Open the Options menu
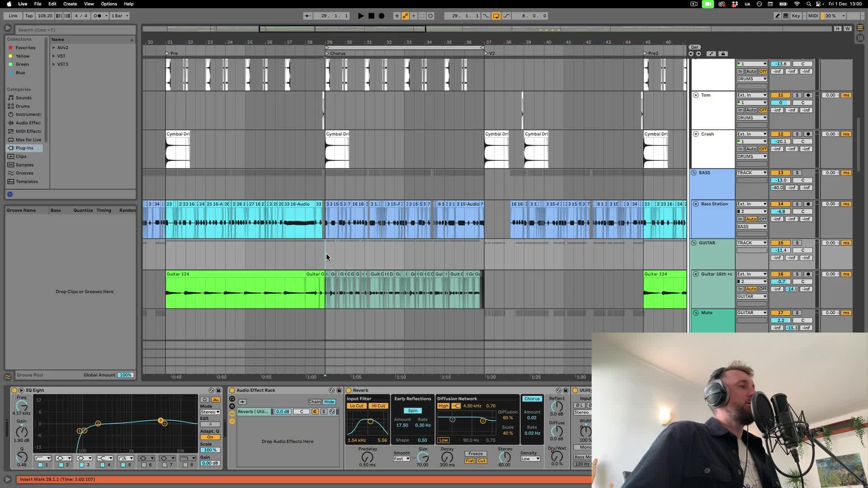 109,4
